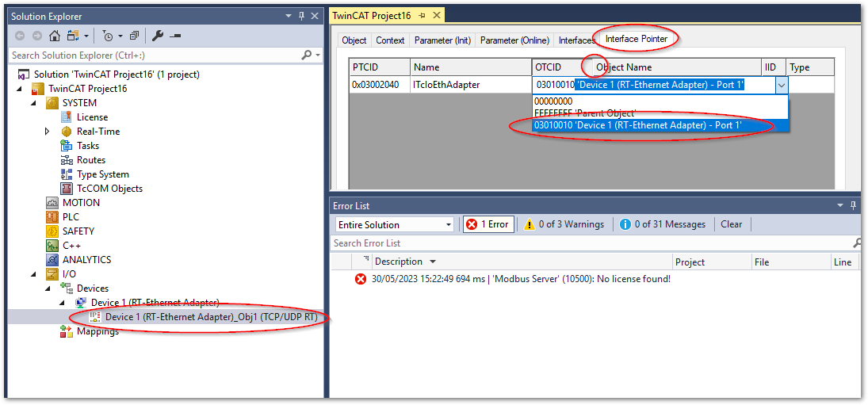
Task: Open the Context tab
Action: click(390, 40)
